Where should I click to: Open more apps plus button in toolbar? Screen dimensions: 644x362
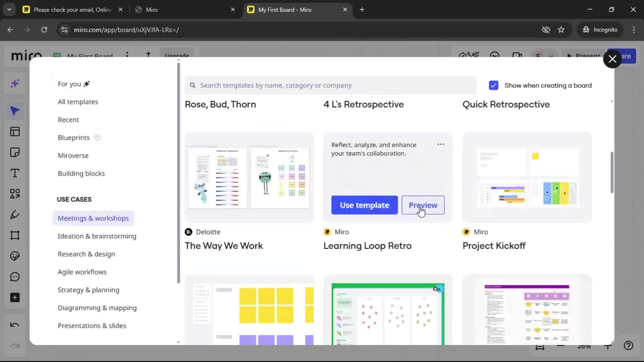(15, 298)
